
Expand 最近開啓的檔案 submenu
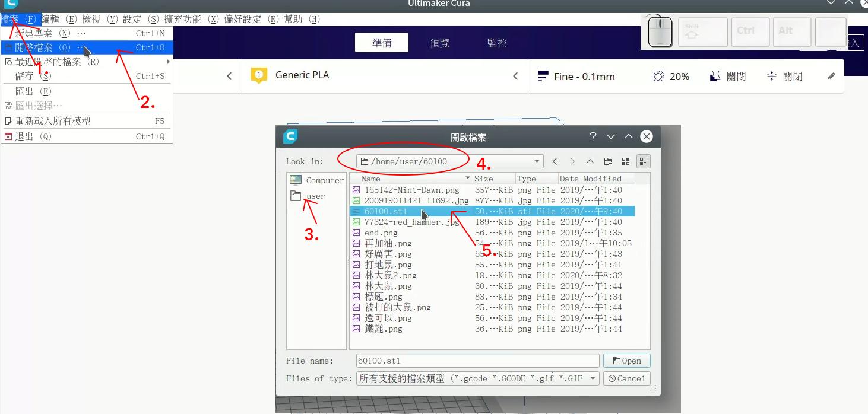[87, 62]
